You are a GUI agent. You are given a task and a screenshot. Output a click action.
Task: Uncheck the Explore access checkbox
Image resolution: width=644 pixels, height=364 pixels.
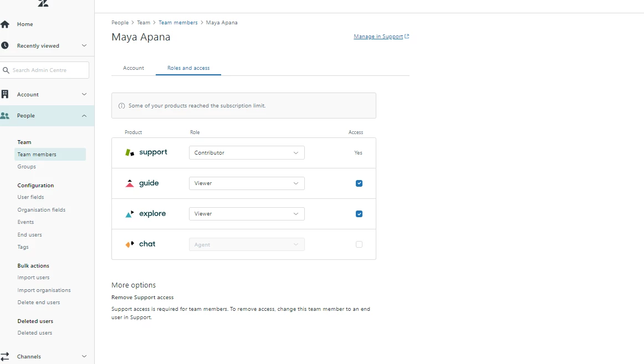click(359, 214)
